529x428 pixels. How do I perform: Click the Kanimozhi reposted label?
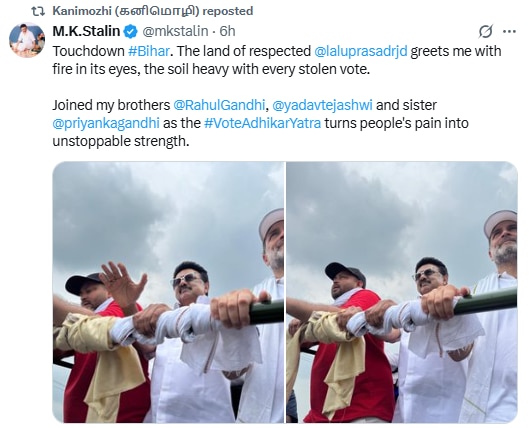153,11
